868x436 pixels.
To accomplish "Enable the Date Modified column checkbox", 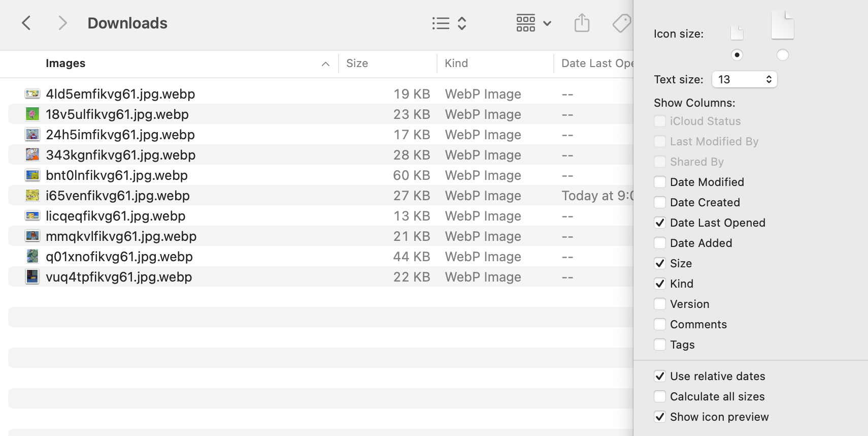I will [x=660, y=182].
